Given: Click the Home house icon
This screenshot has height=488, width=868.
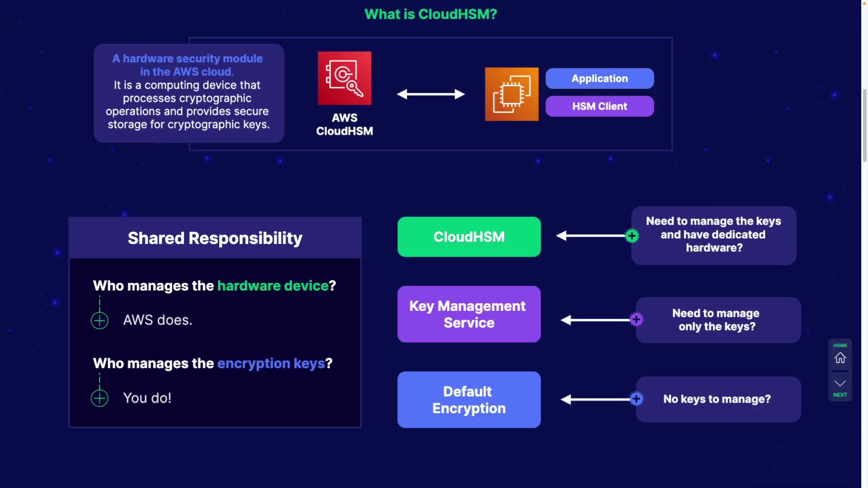Looking at the screenshot, I should click(x=840, y=358).
